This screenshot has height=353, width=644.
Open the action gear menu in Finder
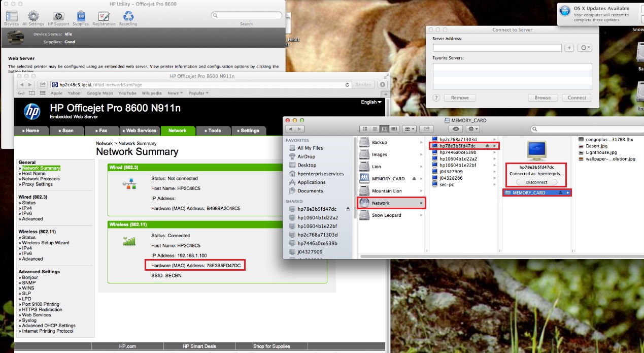click(x=472, y=129)
